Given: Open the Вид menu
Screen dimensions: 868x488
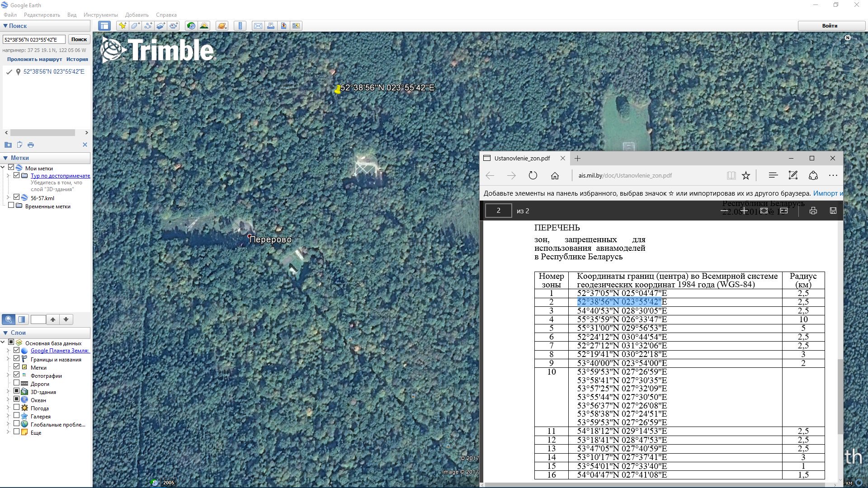Looking at the screenshot, I should [72, 15].
